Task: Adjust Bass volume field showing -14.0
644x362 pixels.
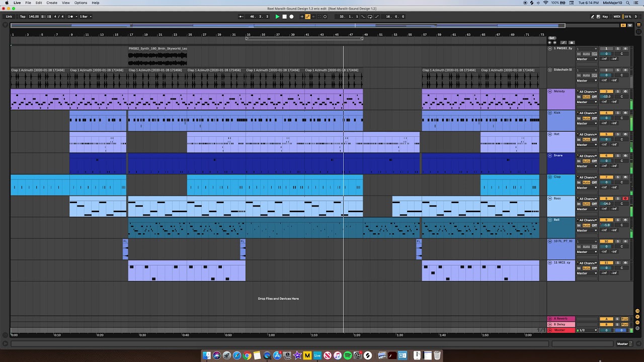Action: pos(606,204)
